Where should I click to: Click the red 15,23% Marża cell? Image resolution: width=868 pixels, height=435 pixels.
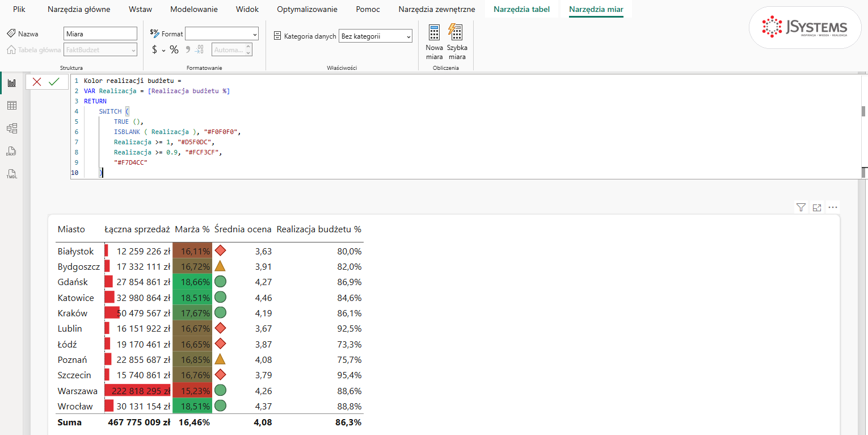(x=192, y=391)
